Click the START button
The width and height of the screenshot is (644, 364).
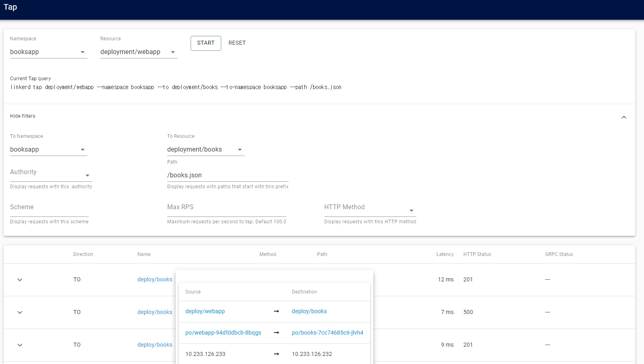[206, 43]
